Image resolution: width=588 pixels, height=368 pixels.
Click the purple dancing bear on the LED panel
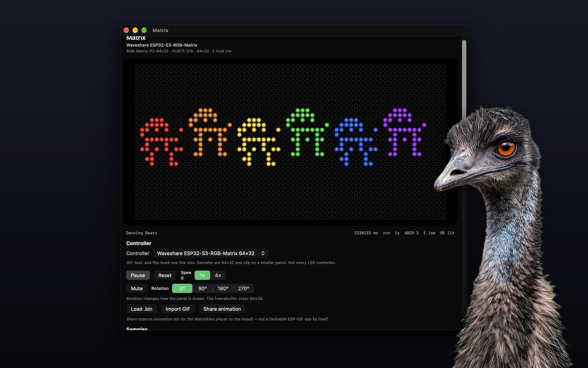click(x=404, y=132)
